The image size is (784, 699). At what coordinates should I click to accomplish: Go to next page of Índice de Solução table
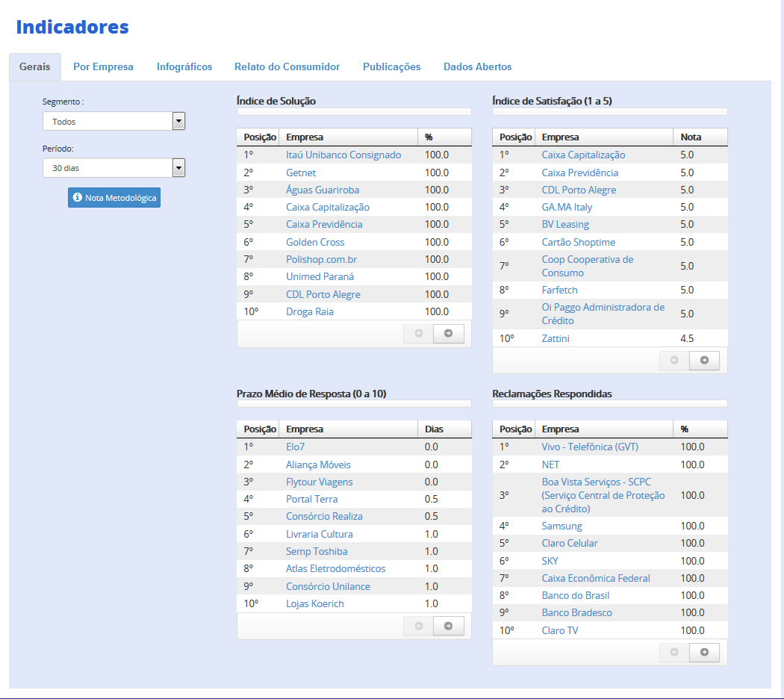pos(448,334)
